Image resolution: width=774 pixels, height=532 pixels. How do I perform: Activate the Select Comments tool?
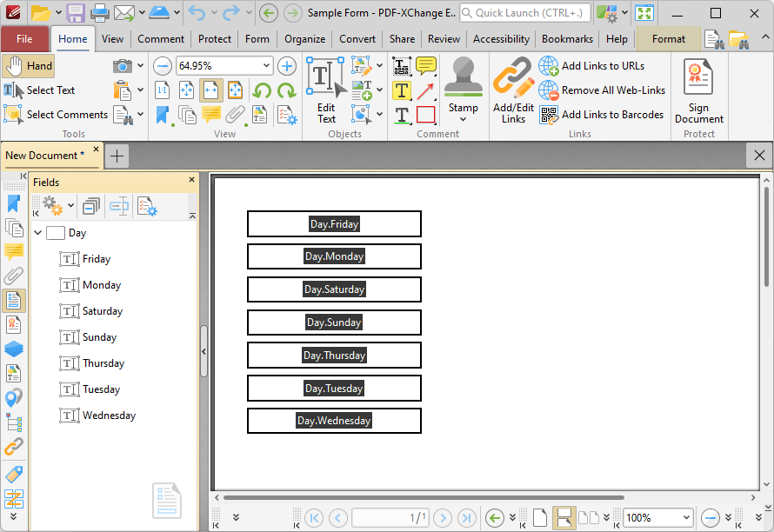[56, 115]
